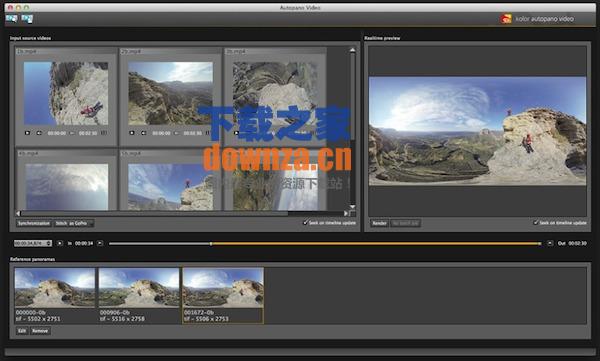Viewport: 600px width, 361px height.
Task: Select the second source video mountain thumbnail
Action: 170,93
